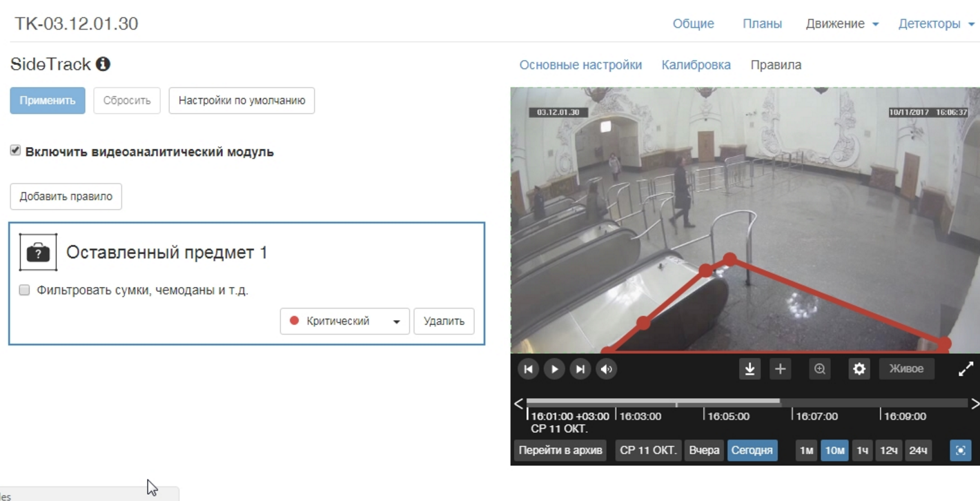Select the "Вчера" date button

click(704, 451)
